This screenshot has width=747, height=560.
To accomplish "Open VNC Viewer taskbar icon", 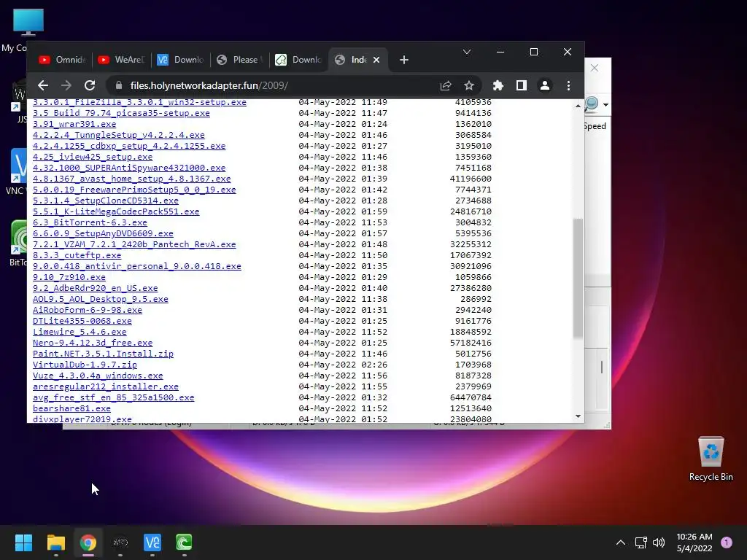I will point(152,542).
